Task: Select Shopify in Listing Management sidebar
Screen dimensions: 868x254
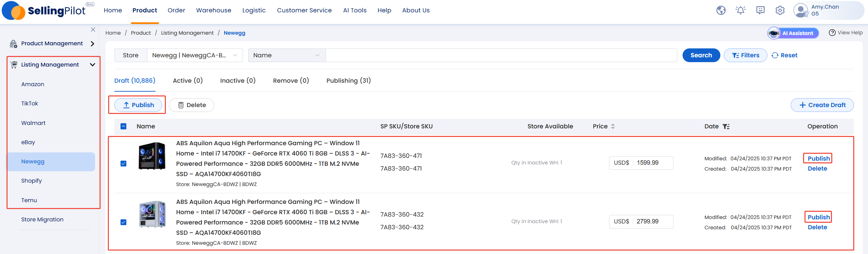Action: (x=32, y=181)
